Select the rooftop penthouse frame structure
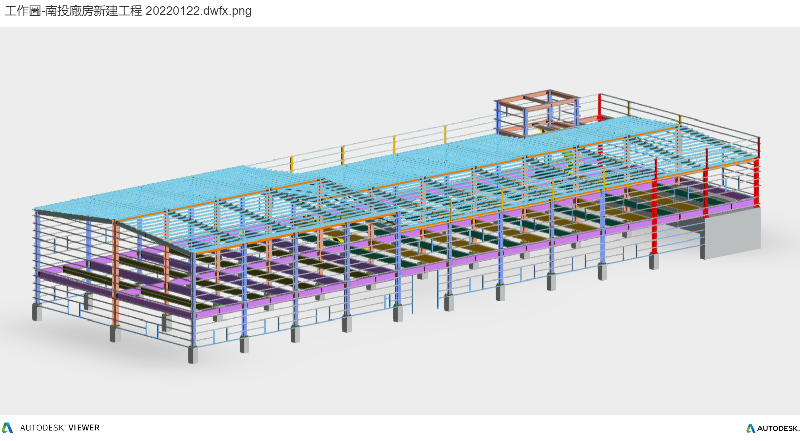Viewport: 800px width, 441px height. [537, 112]
